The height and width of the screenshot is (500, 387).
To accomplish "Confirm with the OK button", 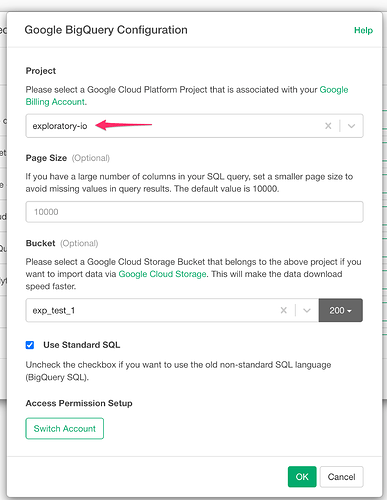I will tap(302, 477).
